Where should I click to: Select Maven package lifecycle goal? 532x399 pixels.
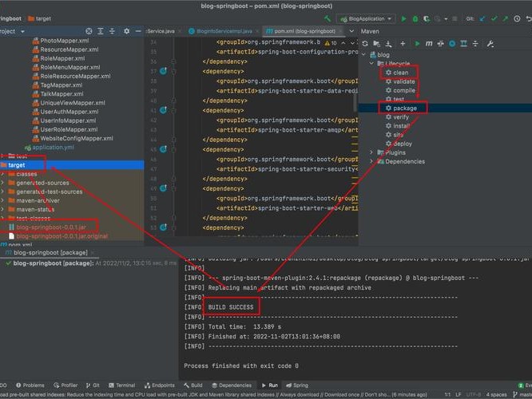pos(401,109)
